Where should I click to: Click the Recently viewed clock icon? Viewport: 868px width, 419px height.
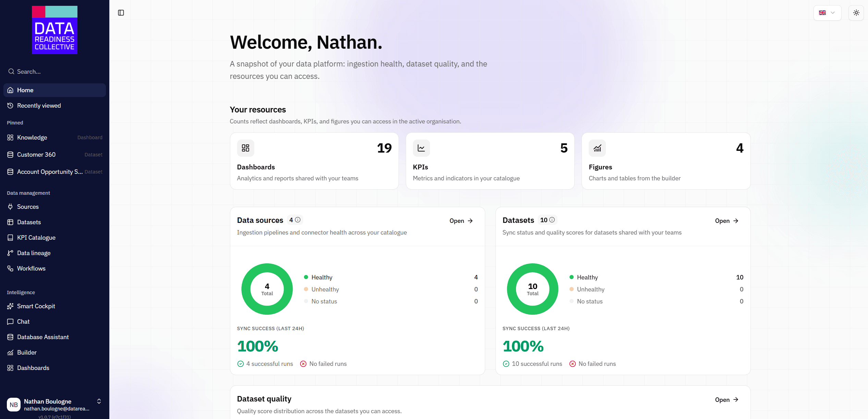click(10, 106)
